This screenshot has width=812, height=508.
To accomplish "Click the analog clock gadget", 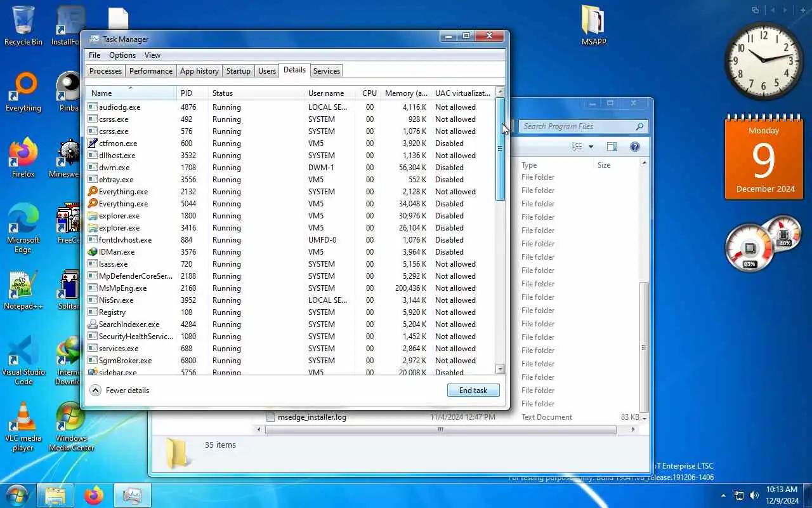I will tap(763, 61).
